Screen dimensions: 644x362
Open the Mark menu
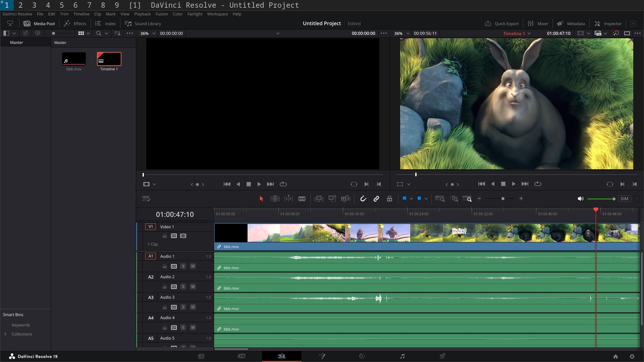pos(111,14)
